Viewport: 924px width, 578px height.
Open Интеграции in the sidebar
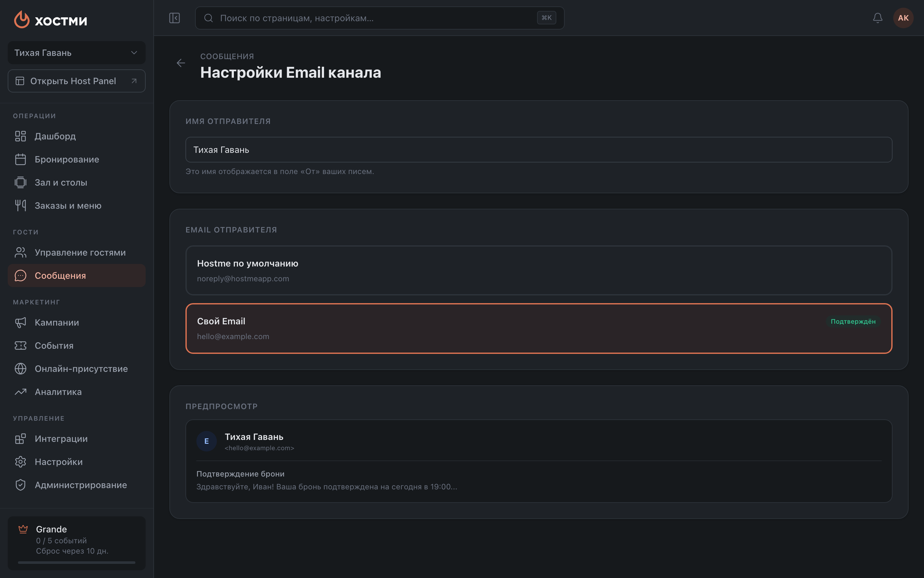76,438
